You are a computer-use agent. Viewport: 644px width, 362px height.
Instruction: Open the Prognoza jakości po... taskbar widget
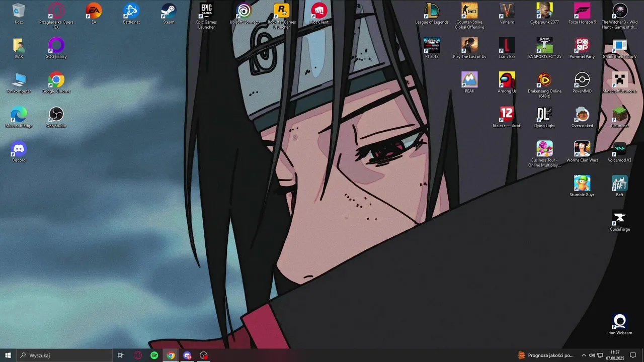tap(546, 355)
